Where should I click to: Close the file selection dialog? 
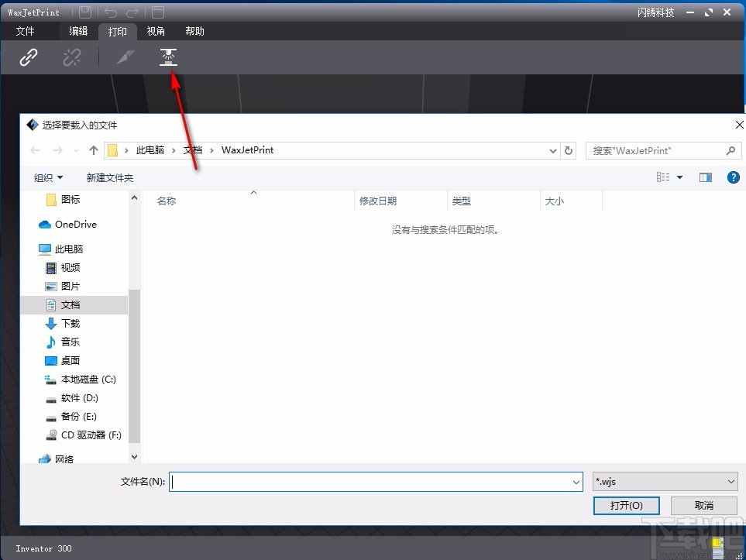[739, 125]
